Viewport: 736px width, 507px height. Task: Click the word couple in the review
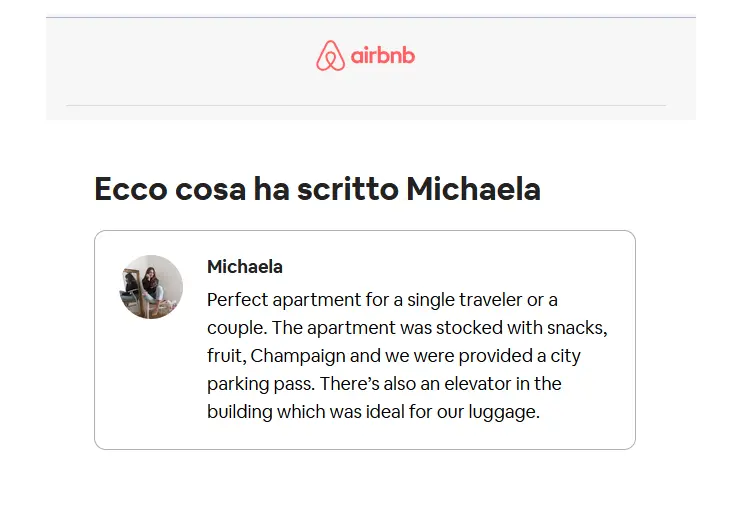(237, 329)
